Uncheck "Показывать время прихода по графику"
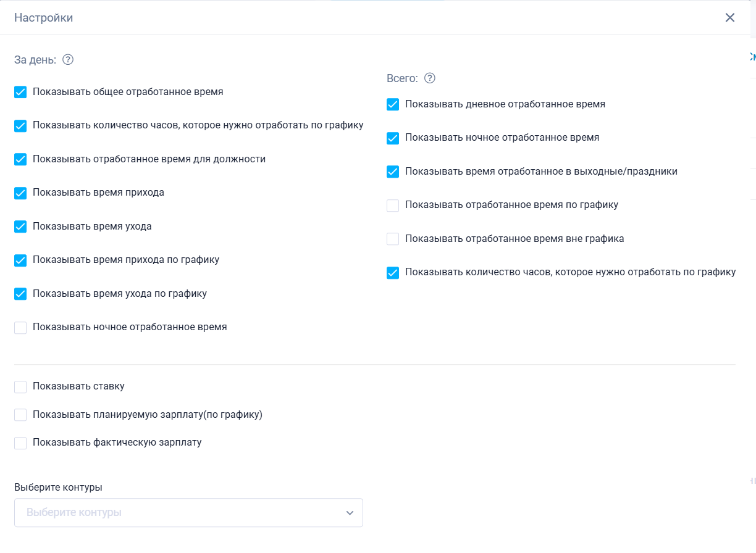 (20, 260)
